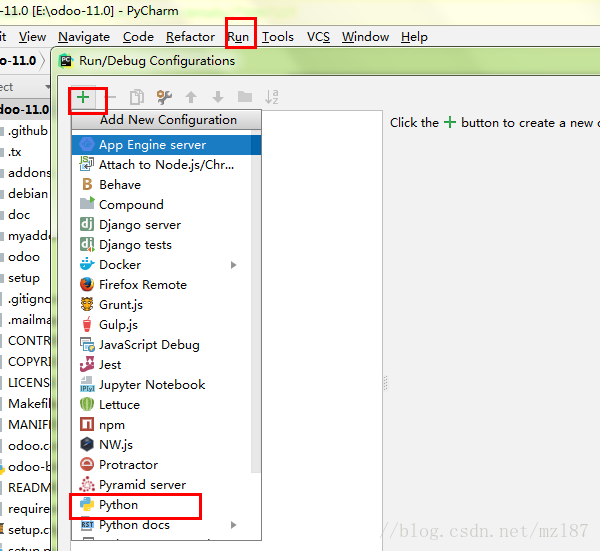Click the Python docs RST icon
600x551 pixels.
coord(87,525)
